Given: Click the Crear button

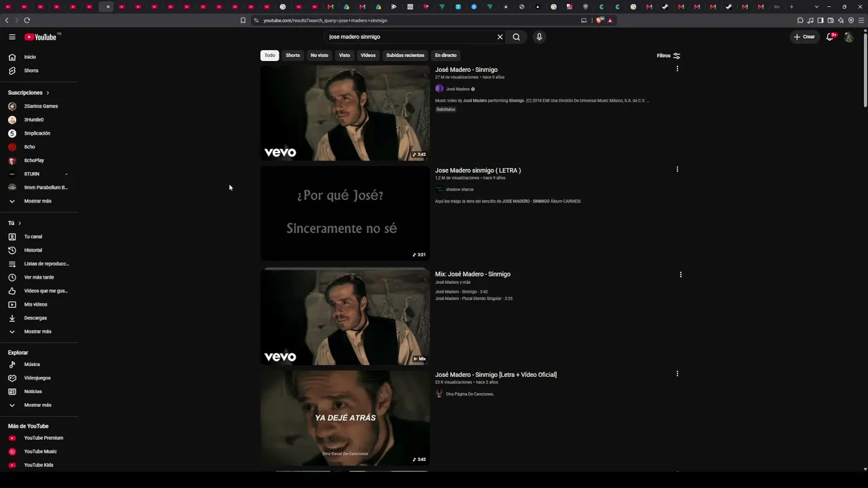Looking at the screenshot, I should [804, 37].
